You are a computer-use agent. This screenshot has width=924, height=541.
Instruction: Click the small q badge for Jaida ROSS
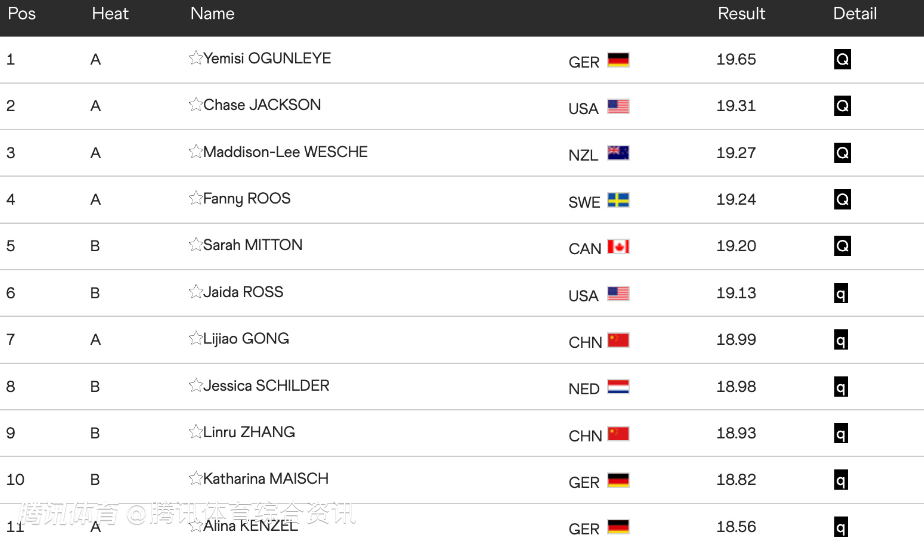(x=841, y=293)
